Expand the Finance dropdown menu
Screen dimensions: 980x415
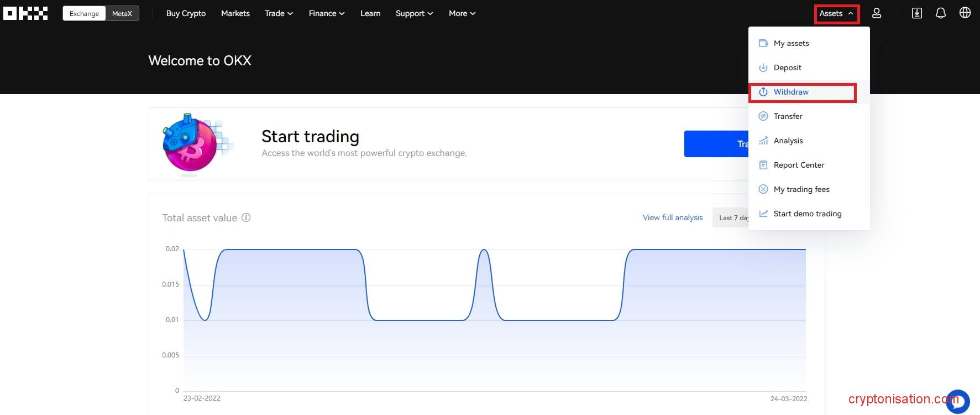click(x=326, y=13)
